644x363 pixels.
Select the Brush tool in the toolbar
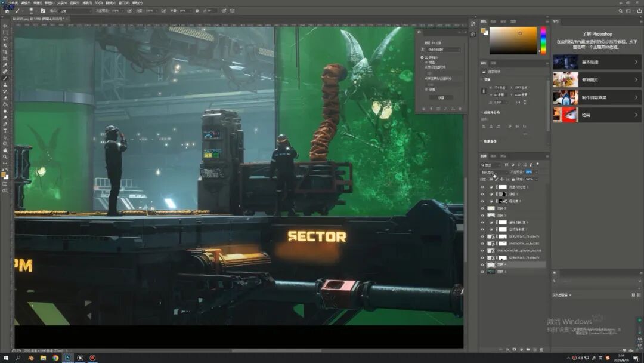coord(5,78)
